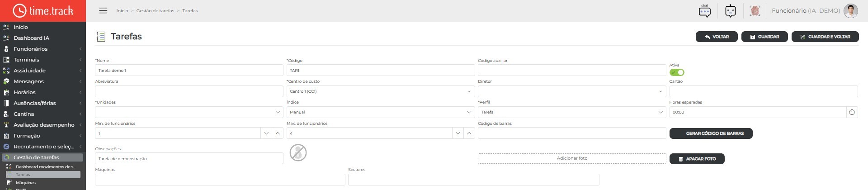Toggle the Ativa switch off
This screenshot has width=868, height=190.
click(677, 72)
